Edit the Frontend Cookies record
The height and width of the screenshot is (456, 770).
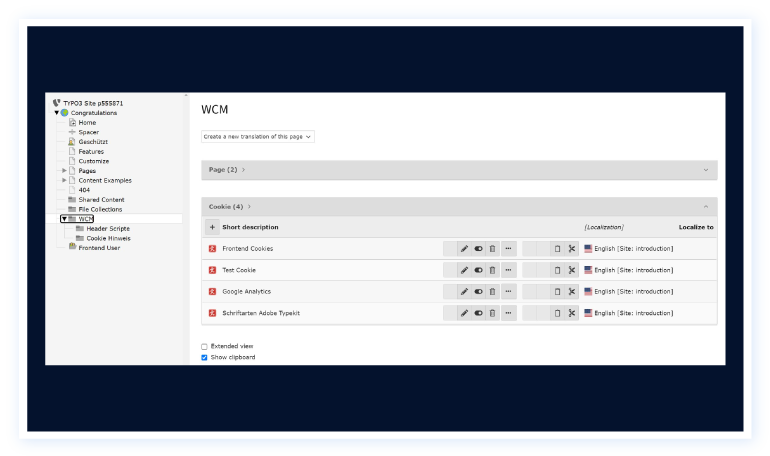(x=464, y=249)
